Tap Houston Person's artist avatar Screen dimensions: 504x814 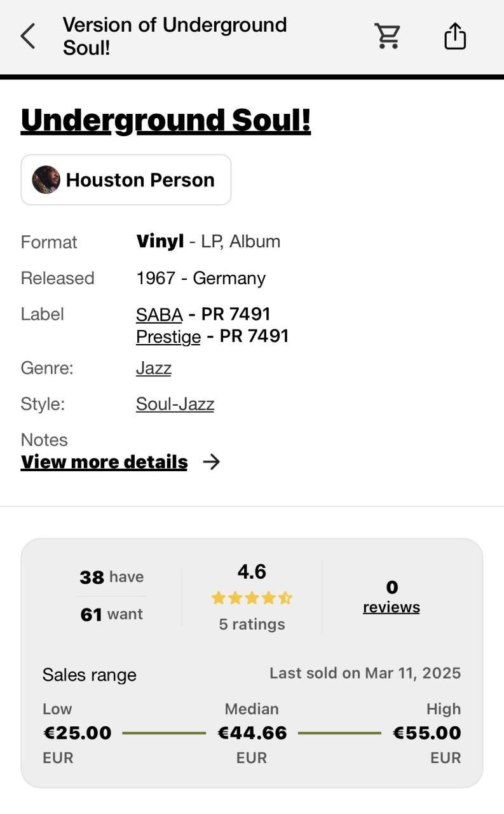coord(46,179)
